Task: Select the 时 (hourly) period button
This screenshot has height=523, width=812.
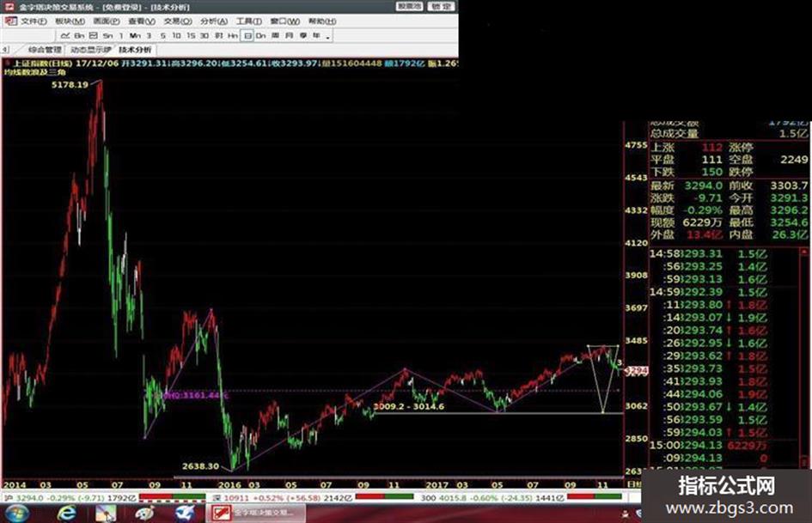Action: click(218, 36)
